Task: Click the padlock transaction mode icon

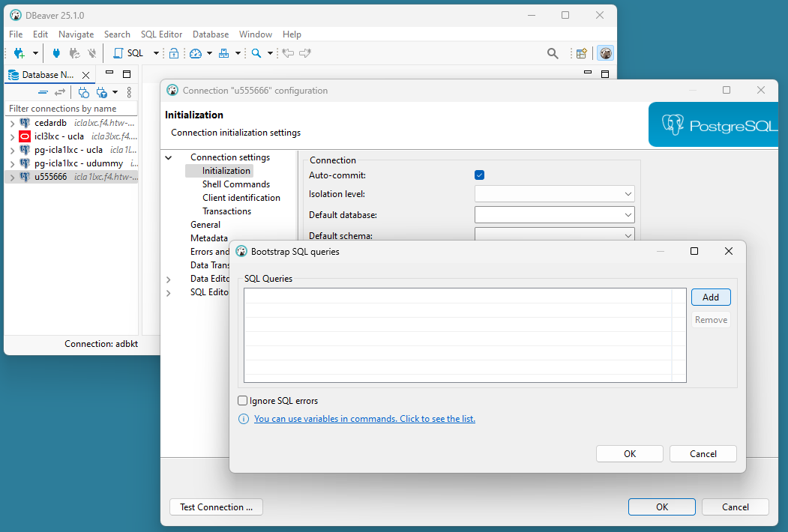Action: point(174,53)
